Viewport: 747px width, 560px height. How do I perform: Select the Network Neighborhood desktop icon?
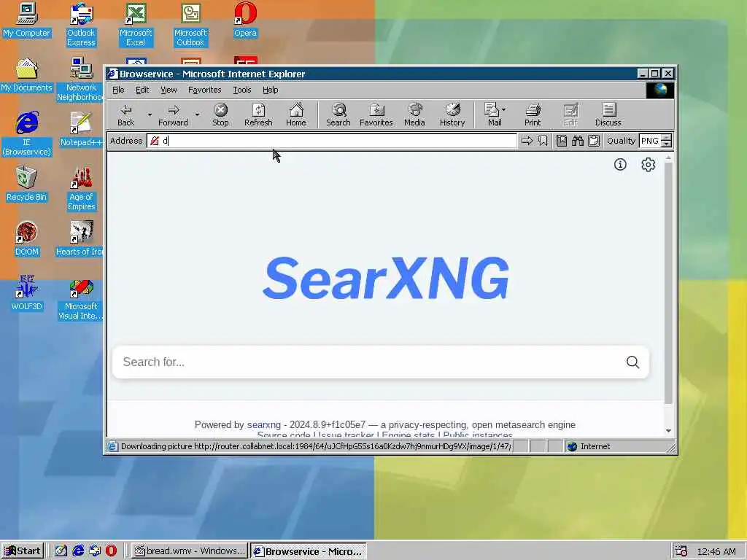click(x=80, y=79)
